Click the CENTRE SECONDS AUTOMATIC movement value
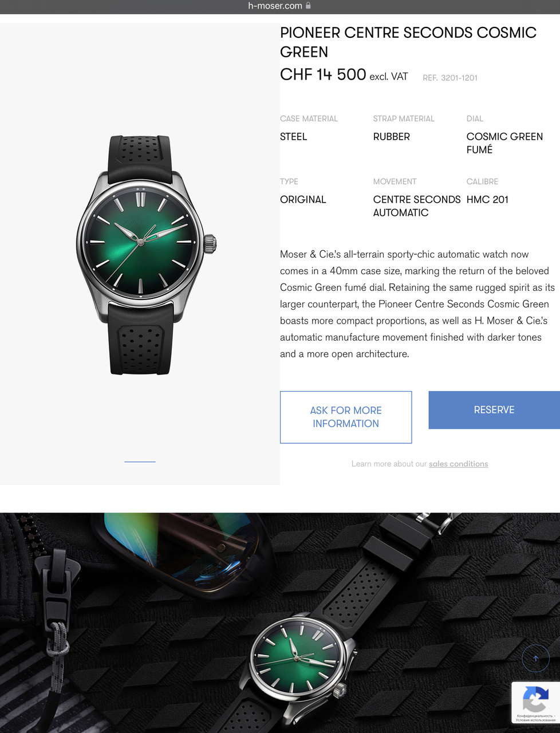 pyautogui.click(x=417, y=206)
